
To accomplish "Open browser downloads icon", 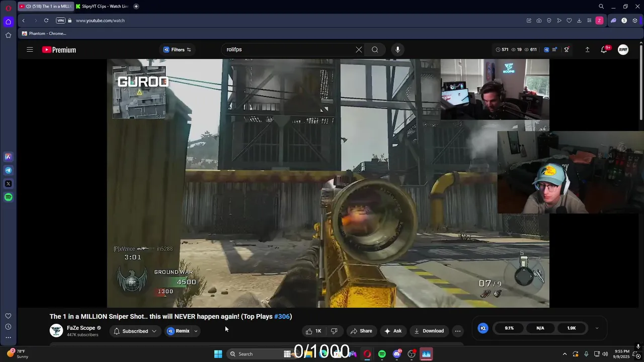I will click(x=579, y=21).
